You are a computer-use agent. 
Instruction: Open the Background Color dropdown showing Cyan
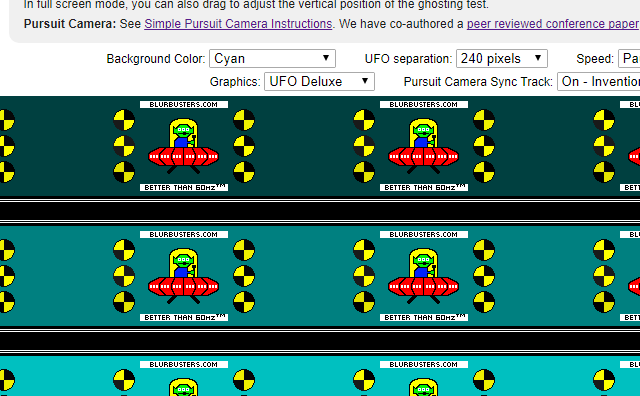[x=272, y=58]
